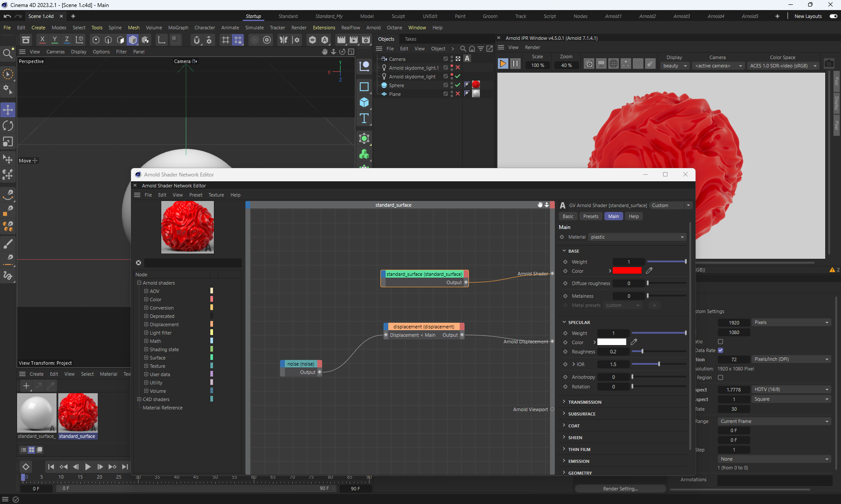Select the Scale tool in left toolbar
This screenshot has height=504, width=841.
8,141
